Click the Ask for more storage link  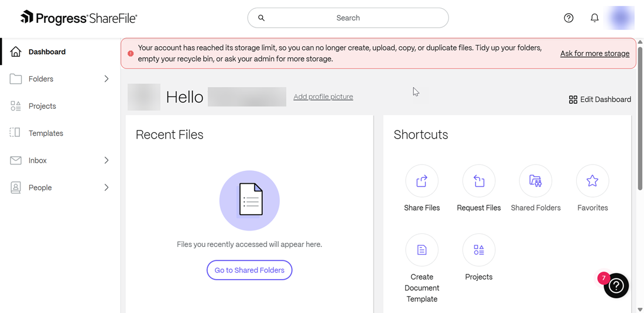click(x=594, y=54)
